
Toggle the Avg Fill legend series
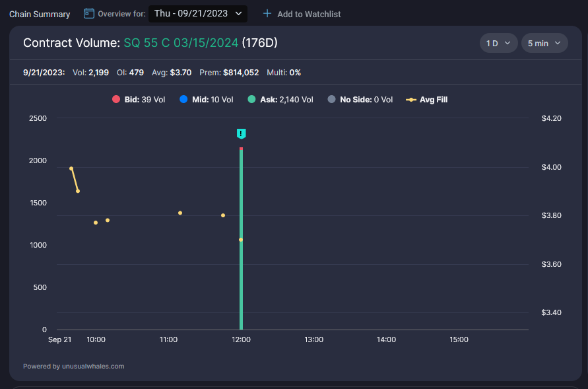427,100
